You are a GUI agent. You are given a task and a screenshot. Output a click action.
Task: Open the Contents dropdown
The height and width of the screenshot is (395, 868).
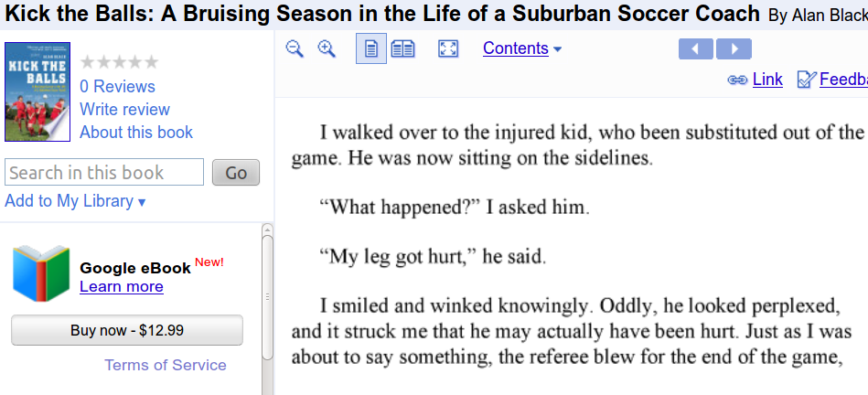[x=522, y=48]
